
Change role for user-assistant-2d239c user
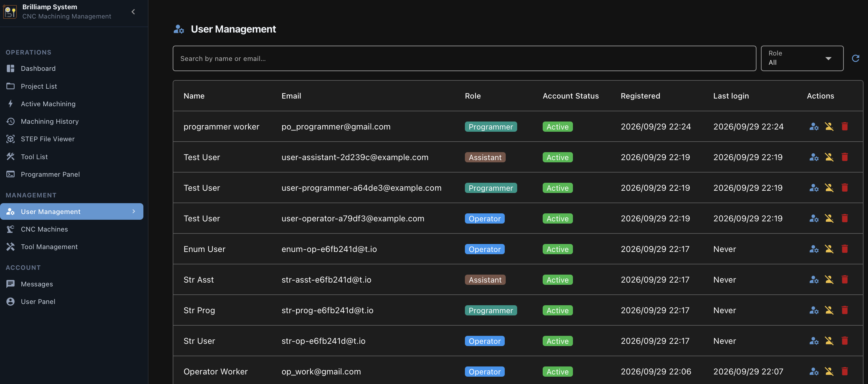pos(814,157)
